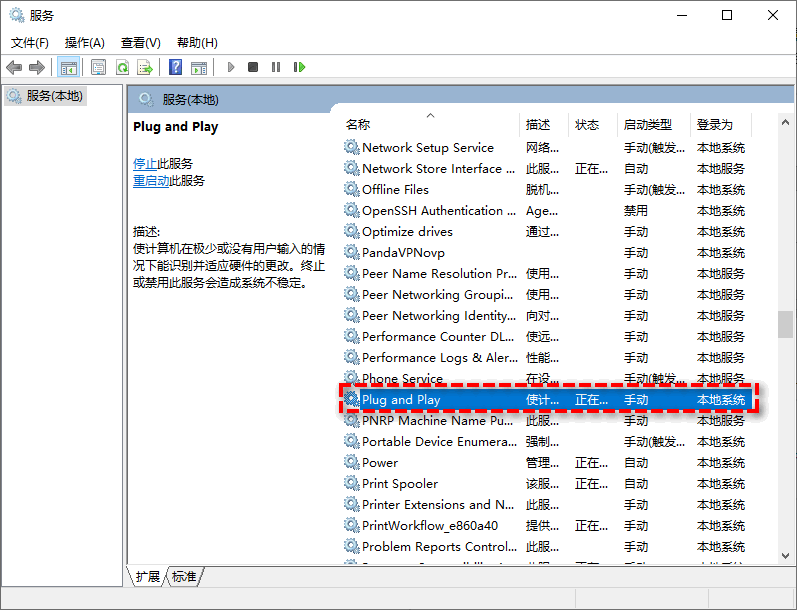Open the blue Help question mark icon

click(175, 67)
